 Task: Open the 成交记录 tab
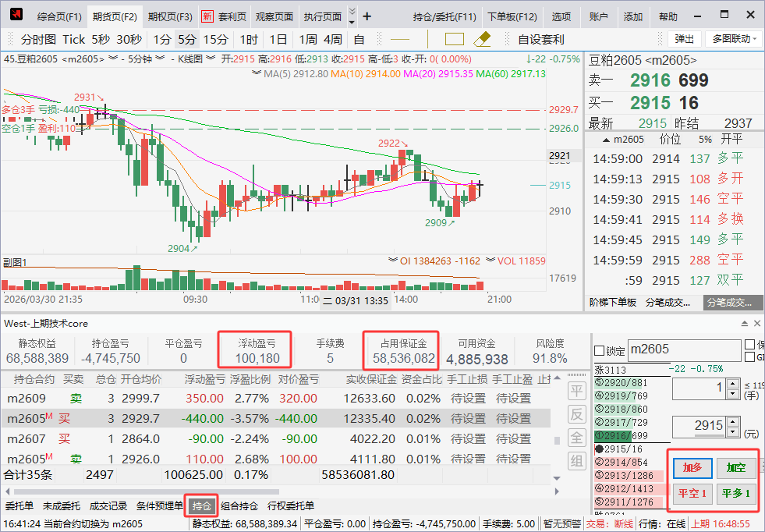point(108,506)
